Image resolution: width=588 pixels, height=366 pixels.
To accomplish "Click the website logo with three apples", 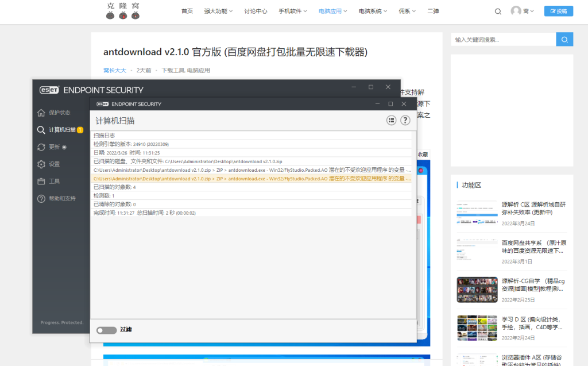I will [123, 11].
